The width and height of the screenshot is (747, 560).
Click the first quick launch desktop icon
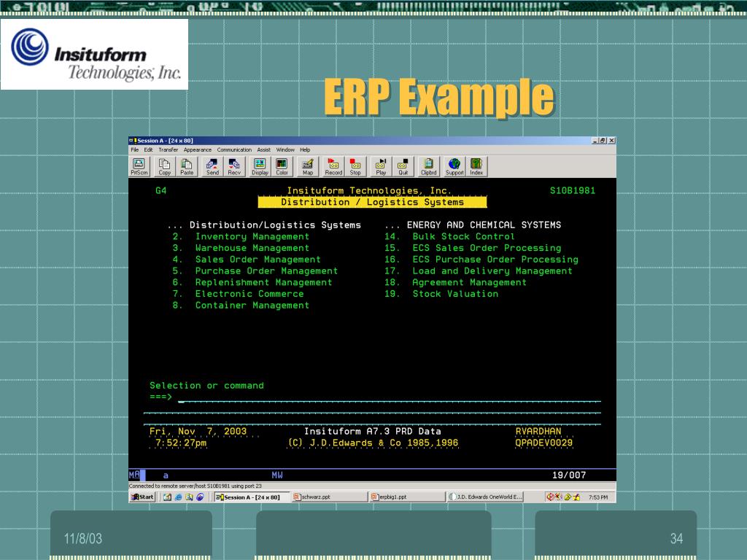click(x=167, y=497)
